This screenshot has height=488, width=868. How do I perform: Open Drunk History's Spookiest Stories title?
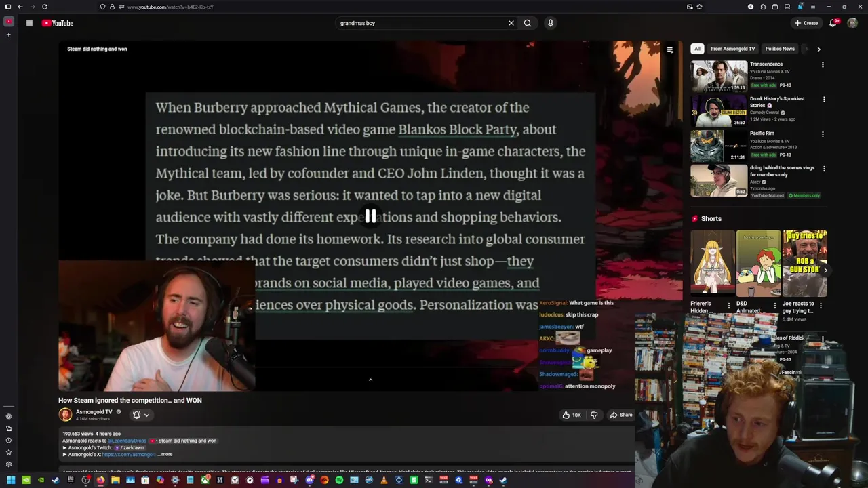click(777, 102)
